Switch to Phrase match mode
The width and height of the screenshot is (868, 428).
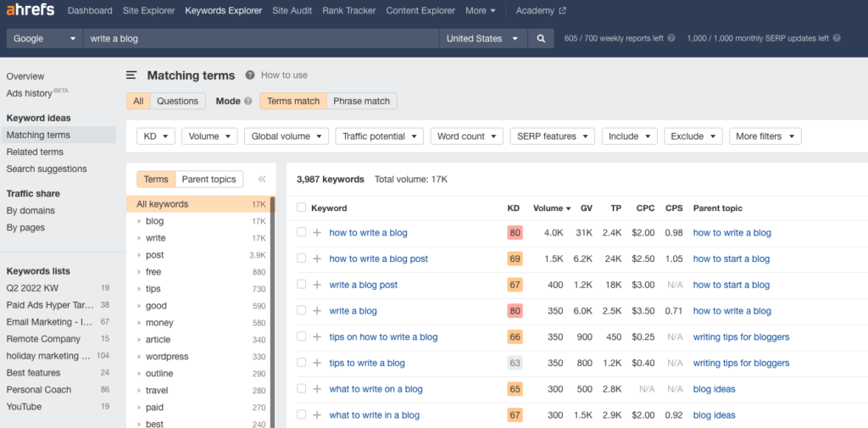[x=361, y=102]
